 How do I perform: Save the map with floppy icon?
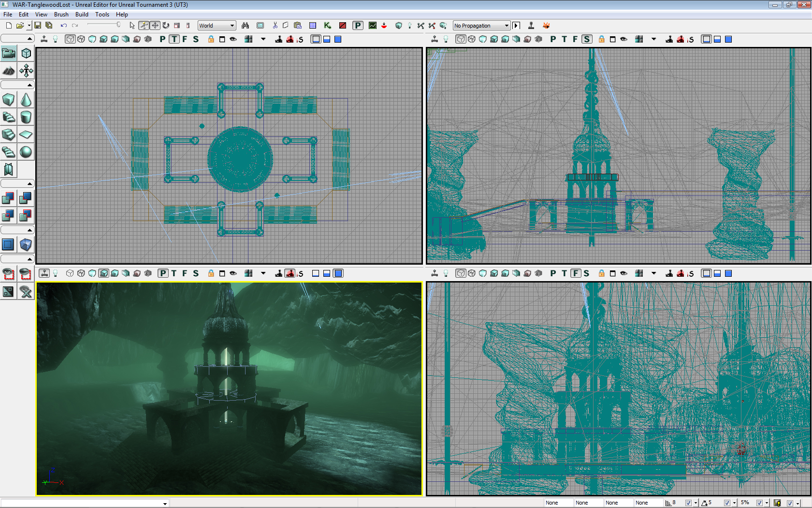[38, 26]
